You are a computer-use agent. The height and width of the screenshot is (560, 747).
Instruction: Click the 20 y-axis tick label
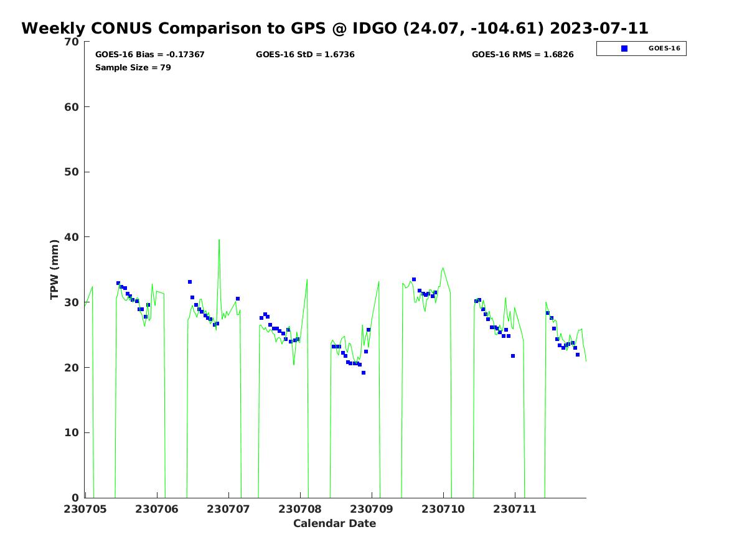coord(73,368)
